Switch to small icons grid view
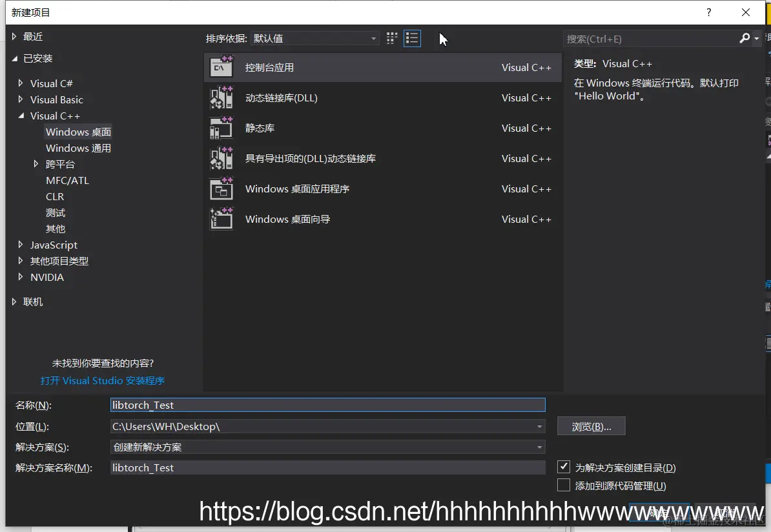Image resolution: width=771 pixels, height=532 pixels. pyautogui.click(x=392, y=38)
